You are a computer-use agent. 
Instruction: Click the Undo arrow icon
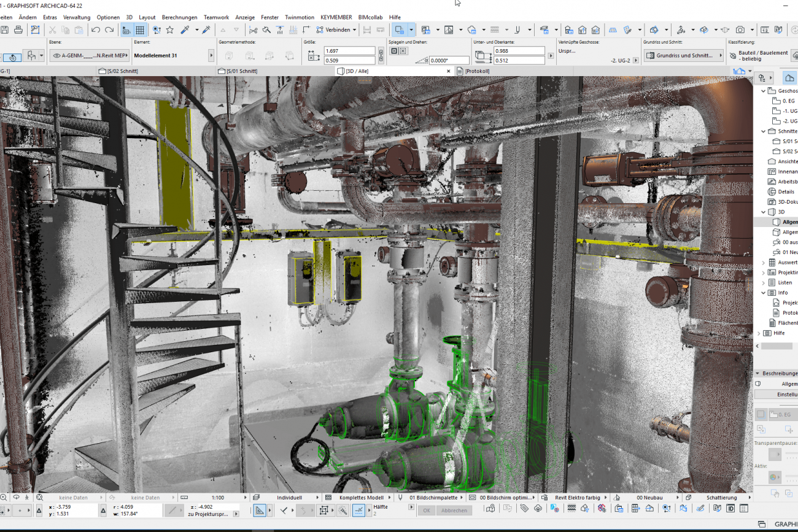(x=96, y=29)
